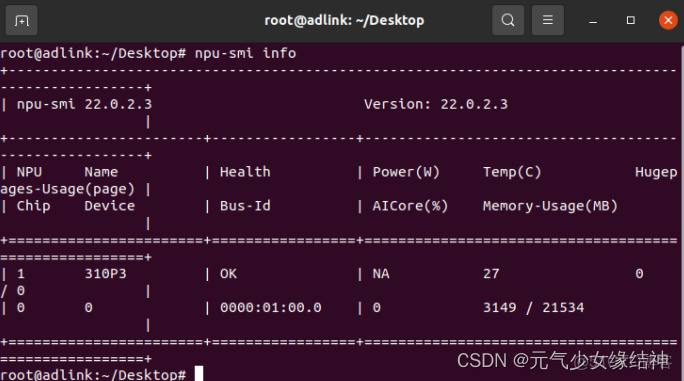The height and width of the screenshot is (381, 684).
Task: Click the last prompt line beside the cursor
Action: point(93,374)
